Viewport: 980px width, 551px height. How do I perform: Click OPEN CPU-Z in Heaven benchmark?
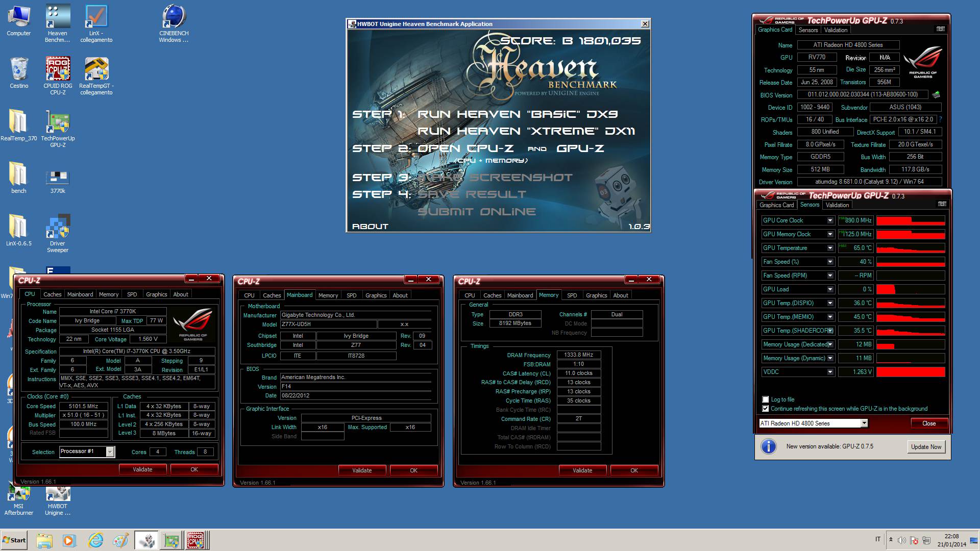(465, 148)
